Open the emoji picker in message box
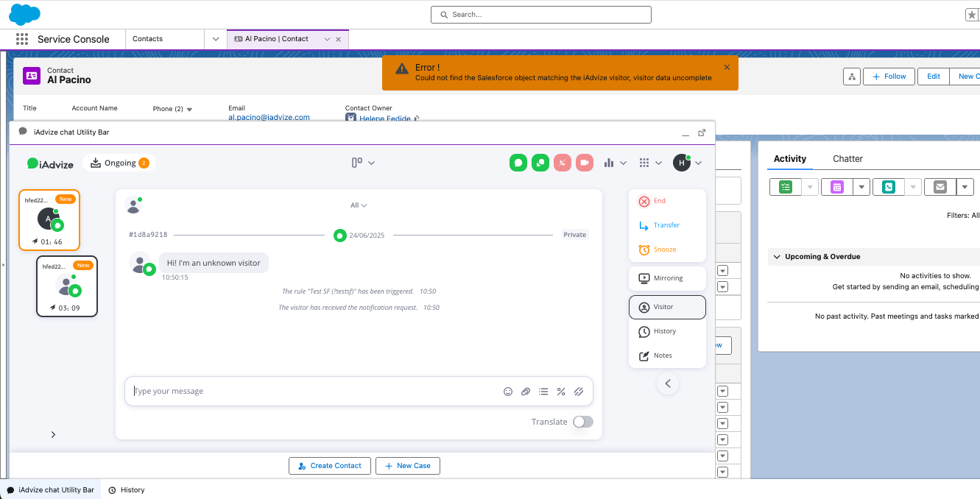Image resolution: width=980 pixels, height=499 pixels. (x=508, y=392)
